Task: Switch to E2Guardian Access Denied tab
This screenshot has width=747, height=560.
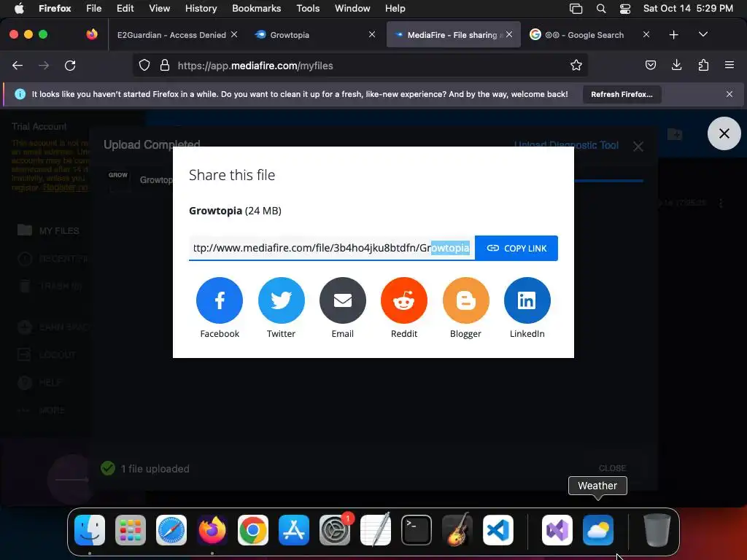Action: (171, 35)
